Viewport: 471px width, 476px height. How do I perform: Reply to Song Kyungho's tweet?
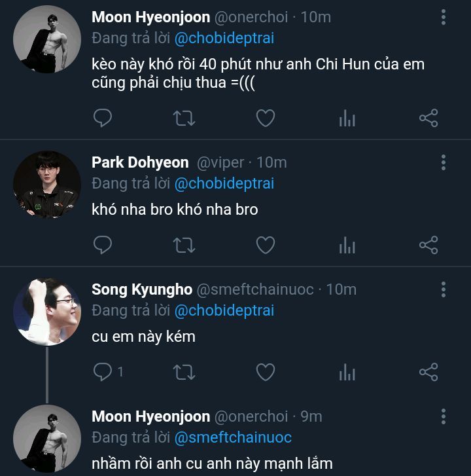tap(103, 373)
